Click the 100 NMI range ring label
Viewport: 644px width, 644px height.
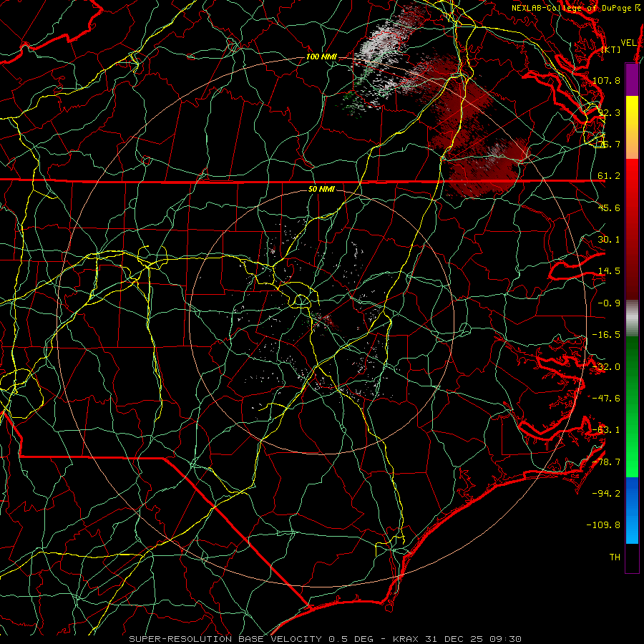click(321, 57)
